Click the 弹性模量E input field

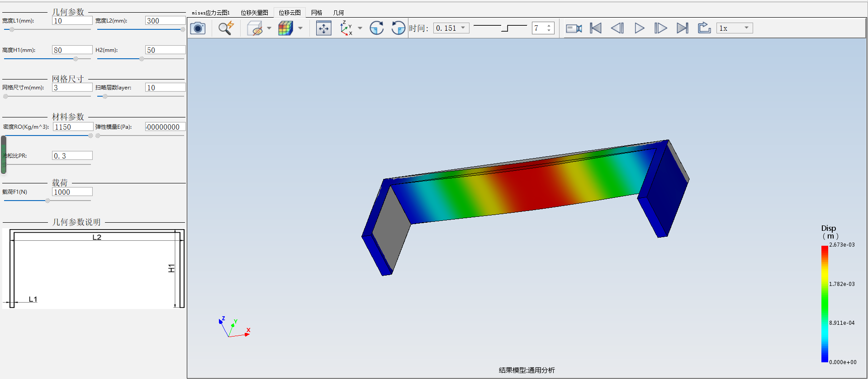[x=165, y=127]
